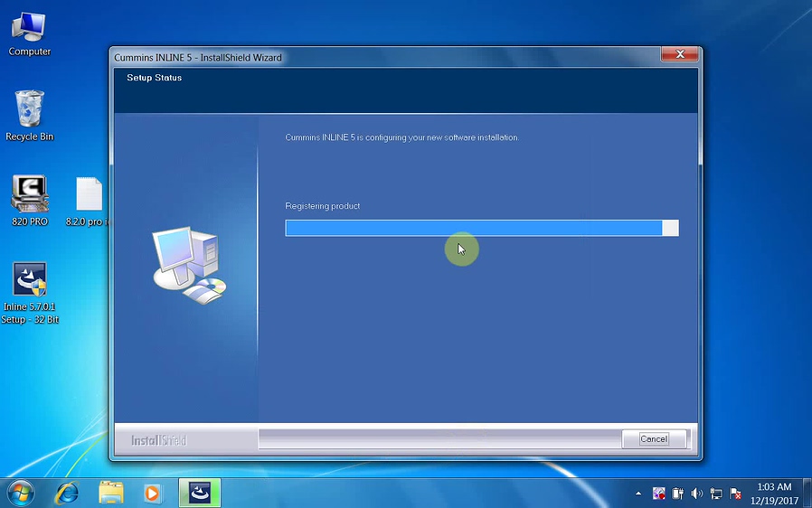Open Windows Explorer folder taskbar icon
Image resolution: width=812 pixels, height=508 pixels.
tap(111, 493)
